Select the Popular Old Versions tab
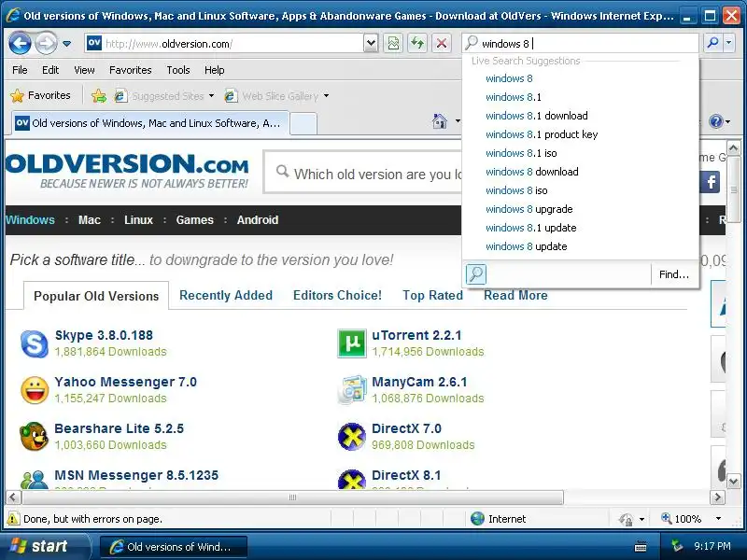The image size is (747, 560). coord(96,296)
